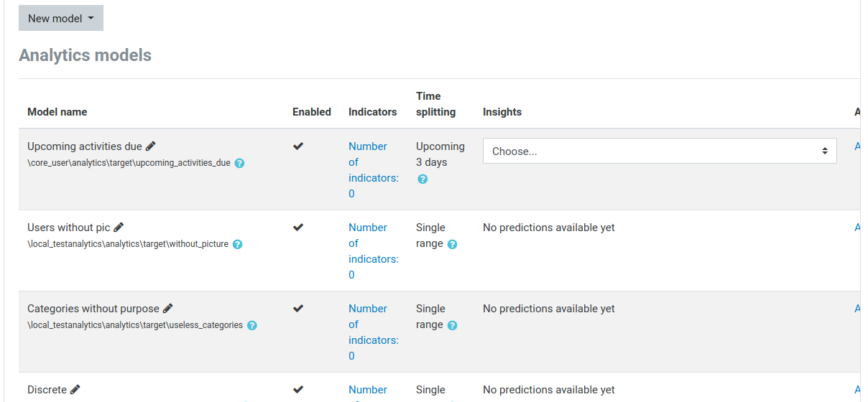Show help for without_picture target

tap(237, 244)
